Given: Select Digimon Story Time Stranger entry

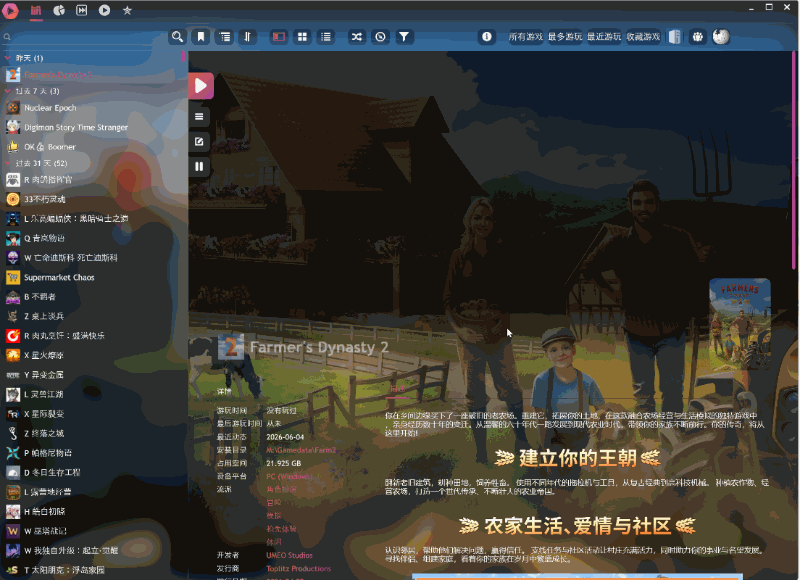Looking at the screenshot, I should click(x=92, y=127).
